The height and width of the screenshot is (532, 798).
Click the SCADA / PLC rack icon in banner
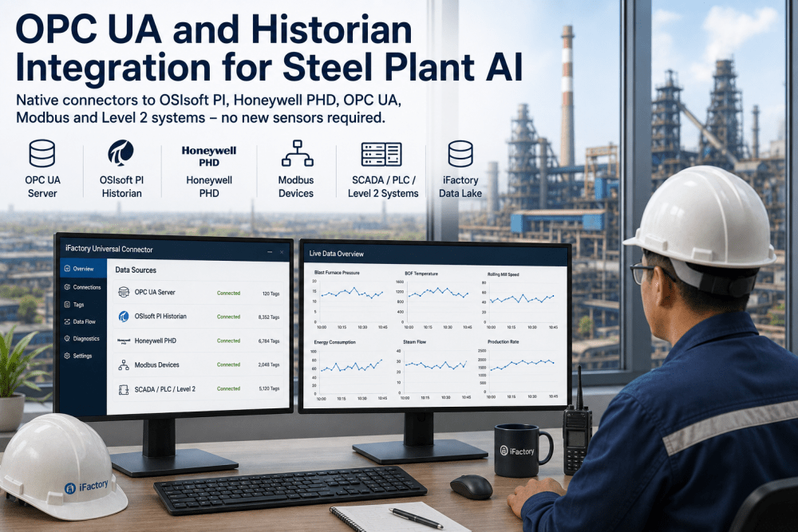coord(381,154)
